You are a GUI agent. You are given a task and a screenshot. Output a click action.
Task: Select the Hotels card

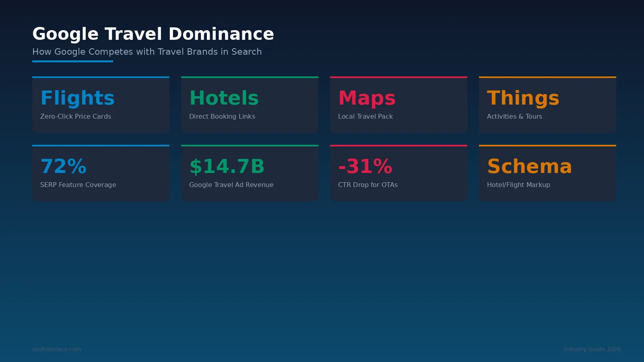(250, 105)
